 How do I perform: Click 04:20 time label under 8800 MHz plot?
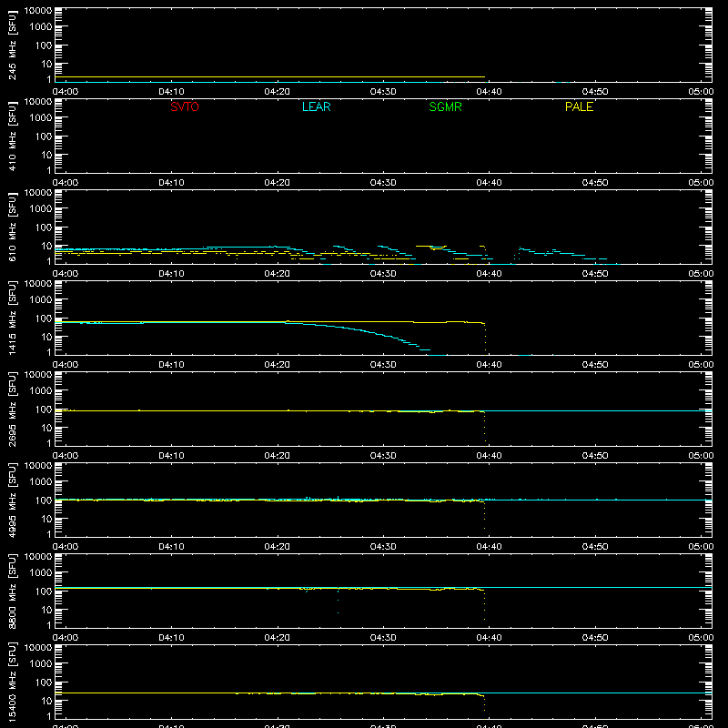pyautogui.click(x=278, y=638)
